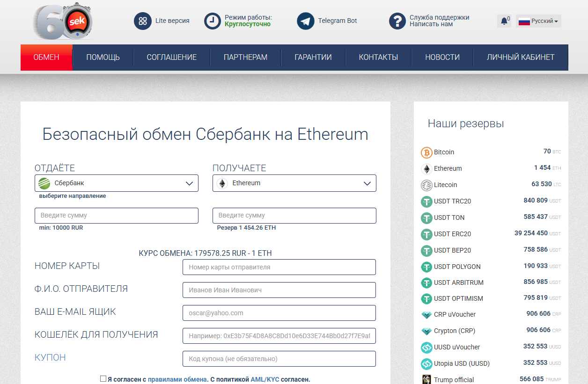The image size is (588, 384).
Task: Check the правилами обмена agreement checkbox
Action: (x=103, y=379)
